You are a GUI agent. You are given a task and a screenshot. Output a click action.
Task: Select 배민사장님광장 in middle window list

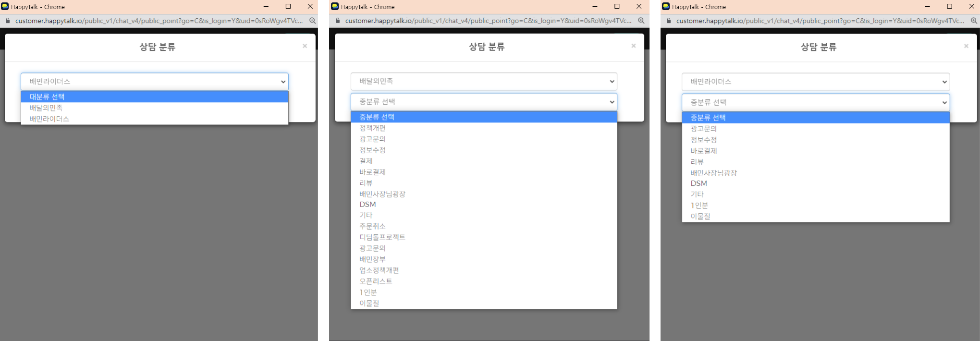pyautogui.click(x=484, y=194)
